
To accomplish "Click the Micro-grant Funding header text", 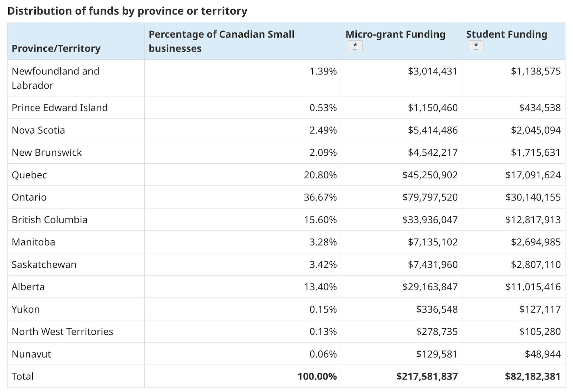I will 395,34.
